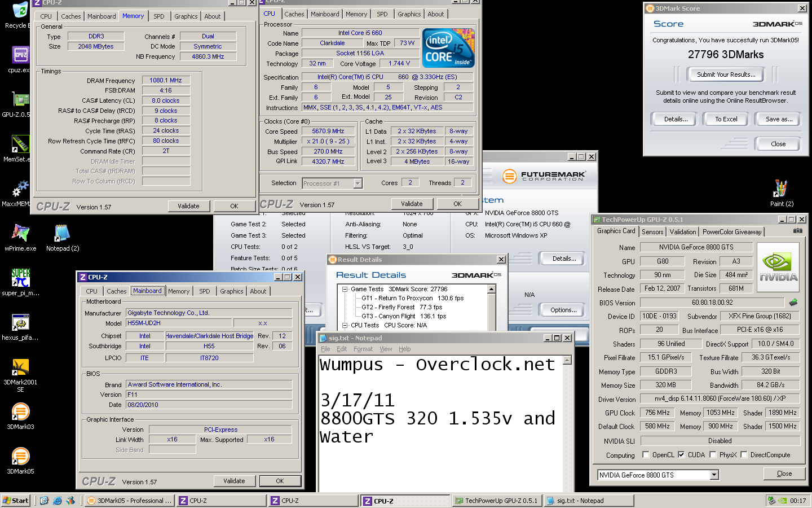Enable the PhysX checkbox in GPU-Z
812x508 pixels.
pos(713,454)
